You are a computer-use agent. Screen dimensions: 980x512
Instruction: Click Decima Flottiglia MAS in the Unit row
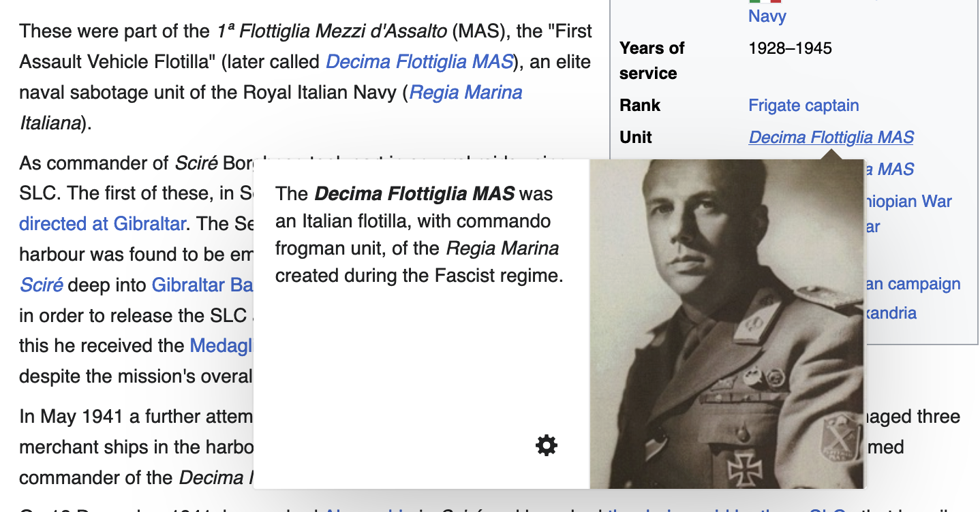pyautogui.click(x=831, y=138)
